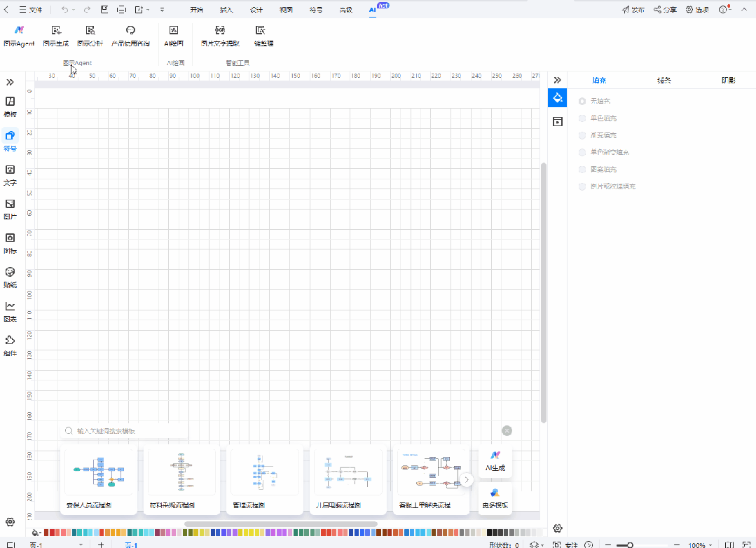This screenshot has height=548, width=756.
Task: Open the layers icon in status bar
Action: coord(534,544)
